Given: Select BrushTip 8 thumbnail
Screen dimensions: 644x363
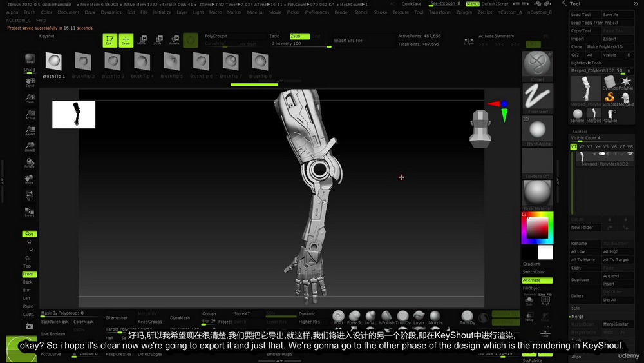Looking at the screenshot, I should click(260, 65).
